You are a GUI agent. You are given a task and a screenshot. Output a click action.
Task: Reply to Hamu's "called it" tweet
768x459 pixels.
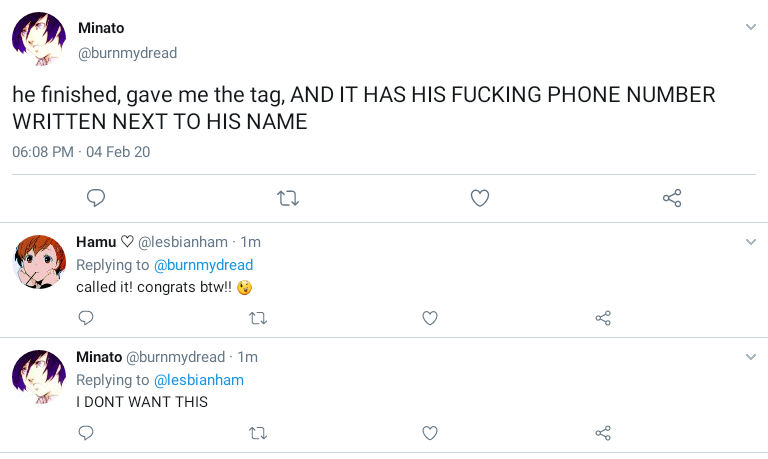[86, 318]
